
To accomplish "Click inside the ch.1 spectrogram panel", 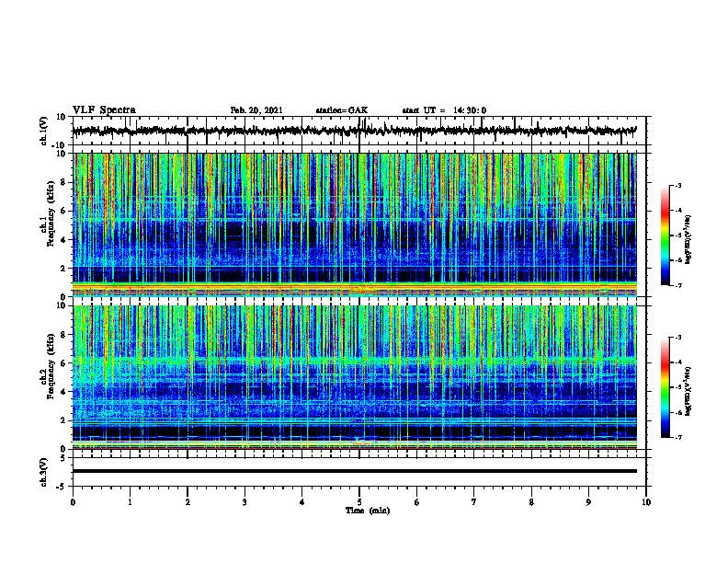I will (354, 224).
